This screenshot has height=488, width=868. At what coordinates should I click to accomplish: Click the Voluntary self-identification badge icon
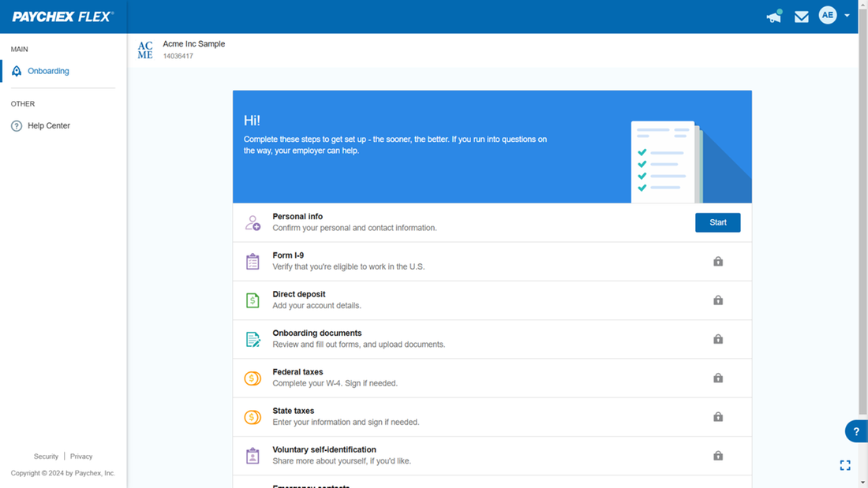point(253,456)
